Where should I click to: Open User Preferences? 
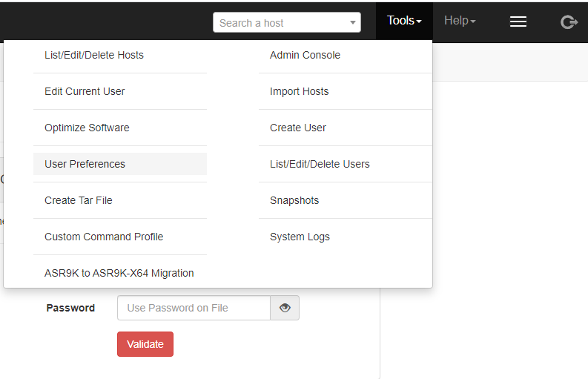85,164
